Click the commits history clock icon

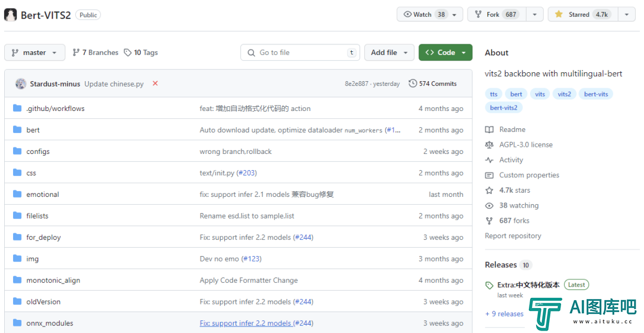click(x=413, y=84)
